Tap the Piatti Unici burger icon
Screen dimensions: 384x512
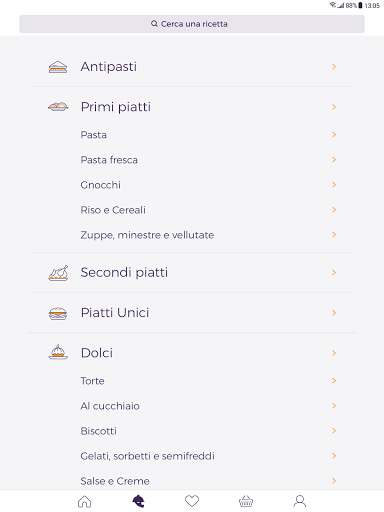(58, 313)
